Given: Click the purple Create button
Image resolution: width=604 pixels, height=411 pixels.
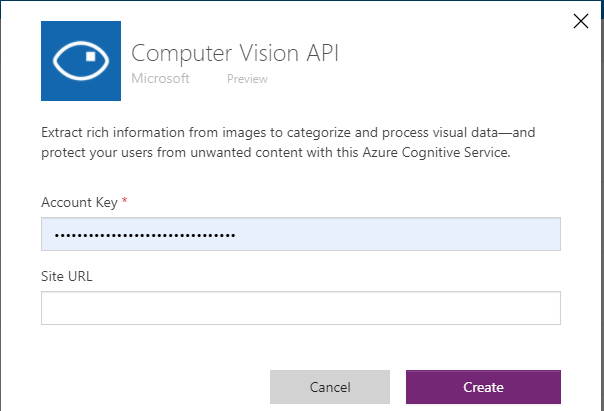Looking at the screenshot, I should click(483, 387).
